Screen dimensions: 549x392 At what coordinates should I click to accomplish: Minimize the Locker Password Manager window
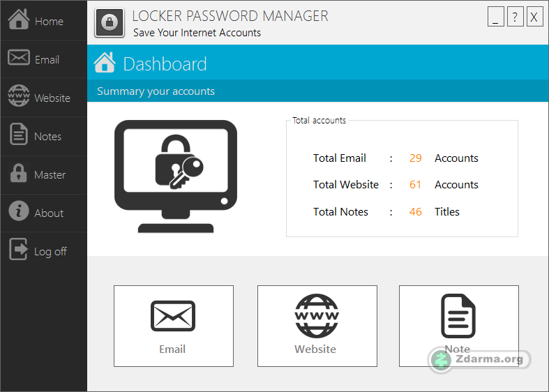[495, 17]
